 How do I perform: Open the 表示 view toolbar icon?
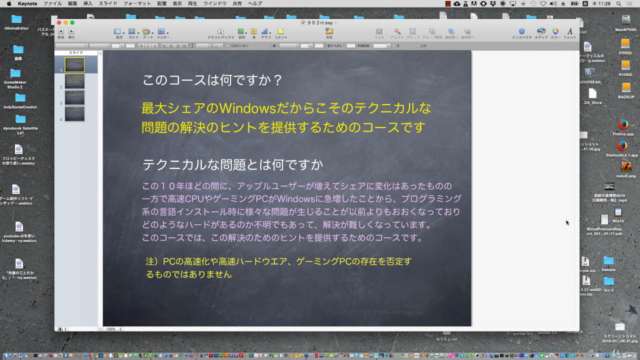118,32
